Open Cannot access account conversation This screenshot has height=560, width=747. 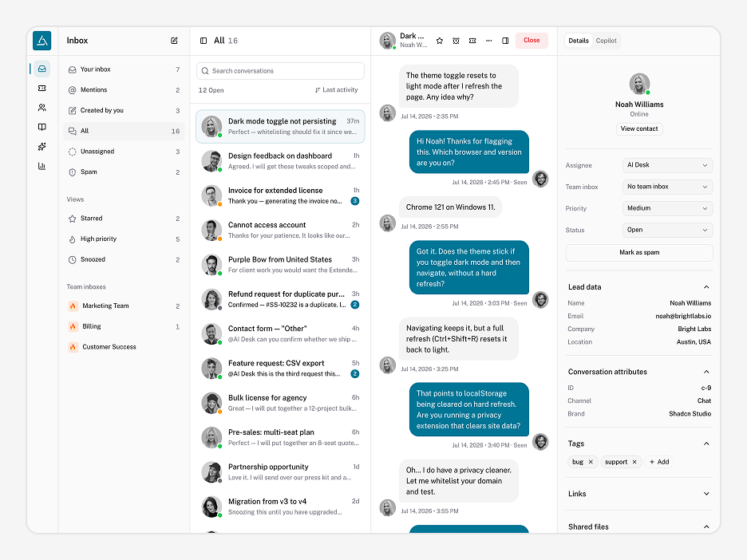280,231
